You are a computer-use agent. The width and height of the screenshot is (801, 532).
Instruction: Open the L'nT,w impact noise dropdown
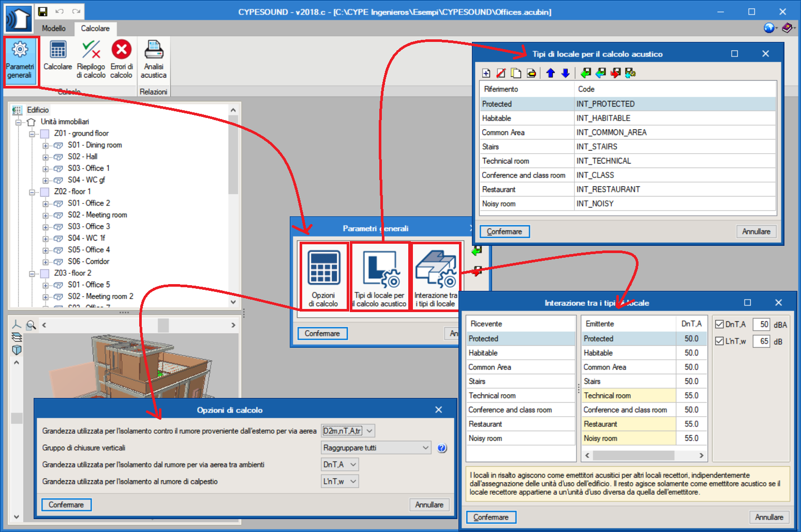340,481
